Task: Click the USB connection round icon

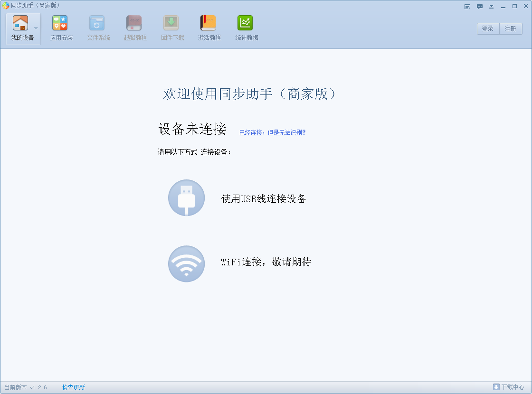Action: click(187, 197)
